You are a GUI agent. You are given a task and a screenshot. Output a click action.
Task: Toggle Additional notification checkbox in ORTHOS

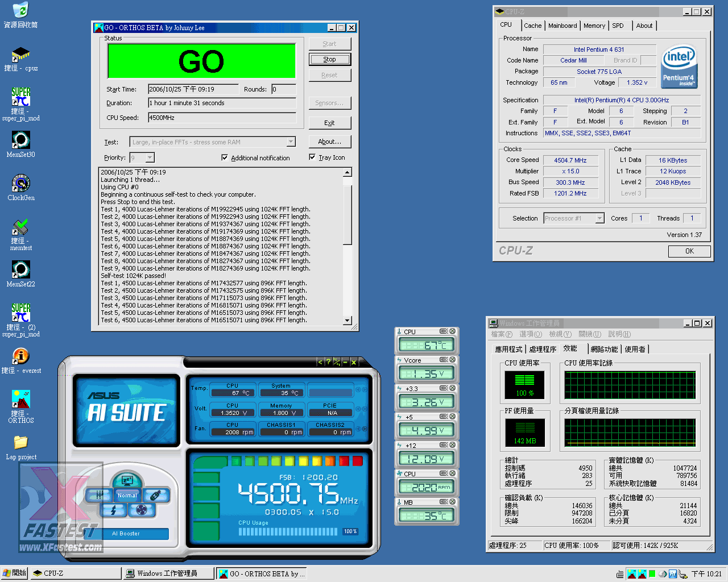[225, 157]
